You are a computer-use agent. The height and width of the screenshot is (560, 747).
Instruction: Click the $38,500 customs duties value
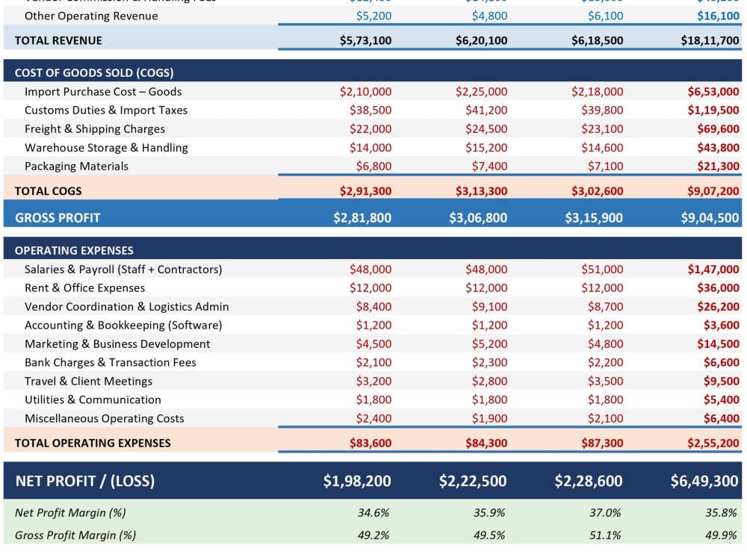(x=371, y=110)
